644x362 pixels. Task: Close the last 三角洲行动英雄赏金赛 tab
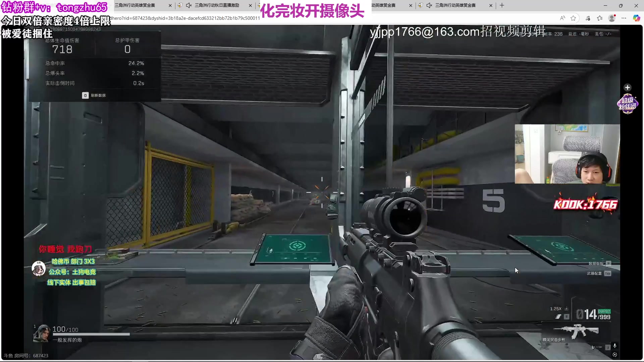pyautogui.click(x=491, y=5)
